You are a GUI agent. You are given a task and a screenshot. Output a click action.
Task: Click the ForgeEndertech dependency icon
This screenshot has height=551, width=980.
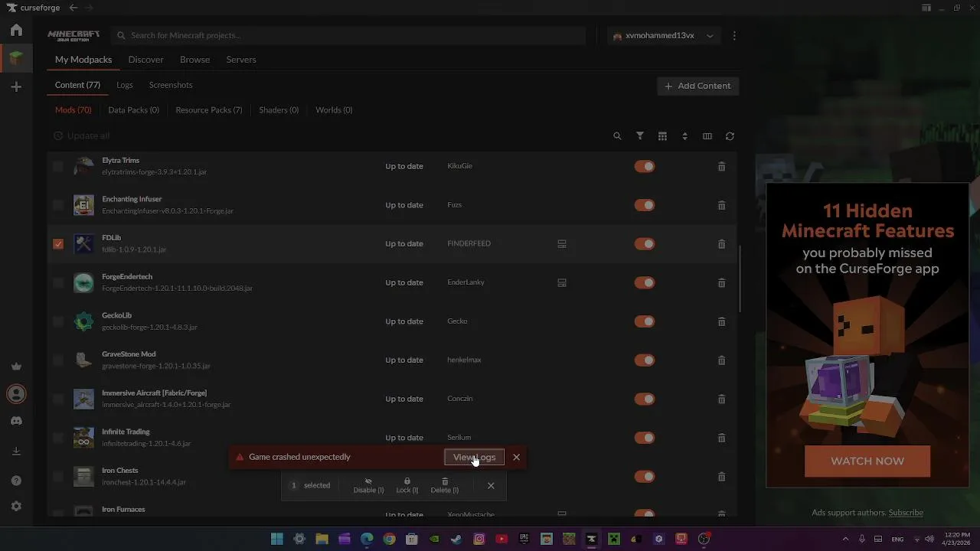coord(562,282)
